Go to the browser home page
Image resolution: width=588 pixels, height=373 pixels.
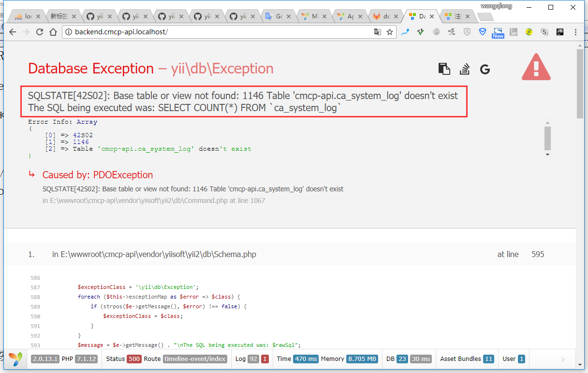point(54,32)
